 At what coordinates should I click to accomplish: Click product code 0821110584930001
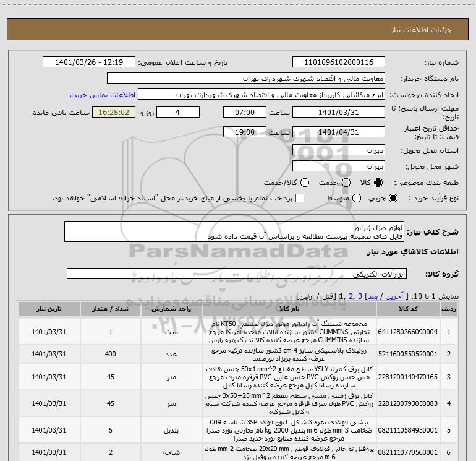tap(408, 430)
